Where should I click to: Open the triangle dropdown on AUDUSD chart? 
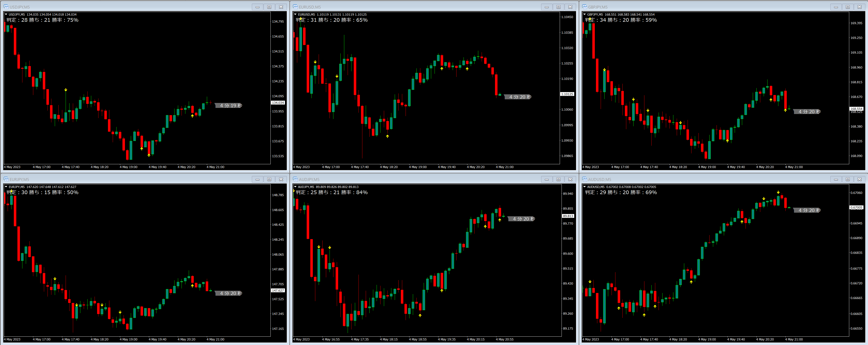[x=585, y=187]
